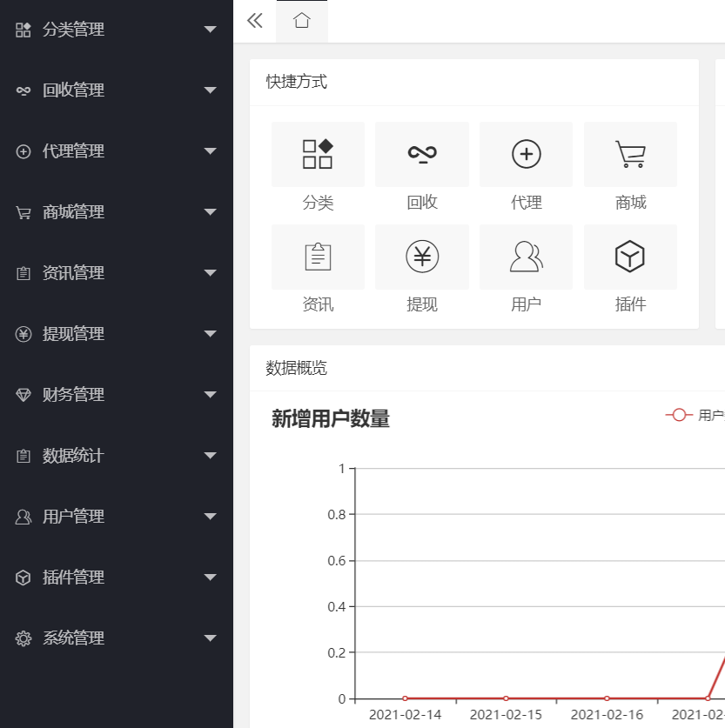The height and width of the screenshot is (728, 725).
Task: Click the 新增用户数量 chart title
Action: tap(330, 418)
